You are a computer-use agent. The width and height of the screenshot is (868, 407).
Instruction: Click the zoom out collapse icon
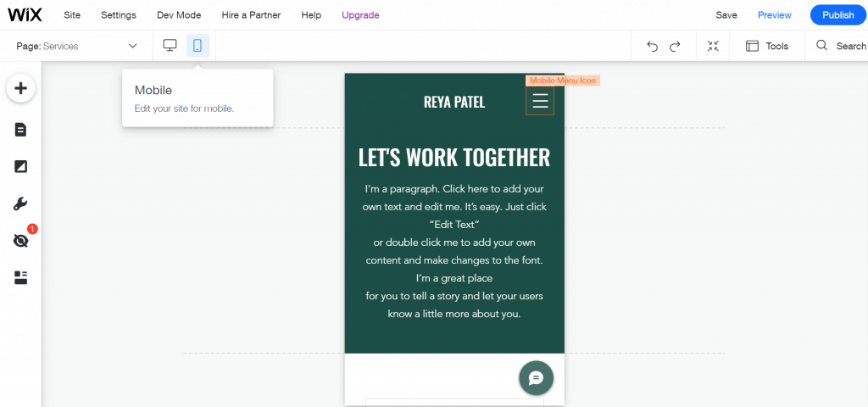tap(713, 46)
